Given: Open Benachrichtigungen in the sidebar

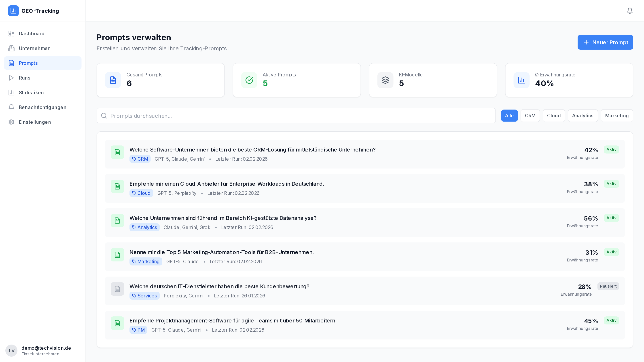Looking at the screenshot, I should click(x=42, y=107).
